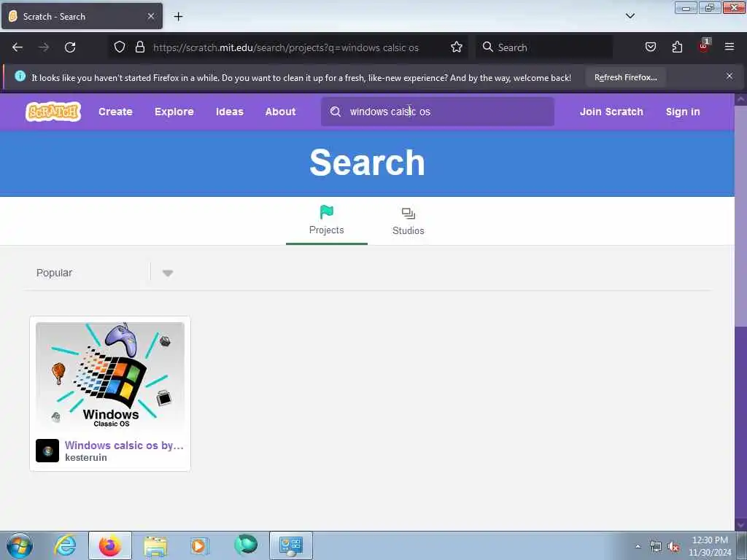This screenshot has height=560, width=747.
Task: Click the muted volume tray icon
Action: pyautogui.click(x=673, y=547)
